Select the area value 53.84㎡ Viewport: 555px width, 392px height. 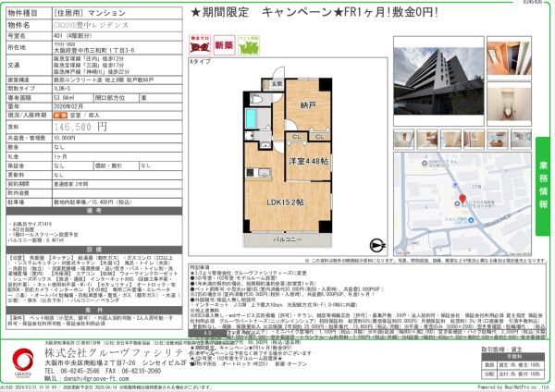[x=64, y=98]
